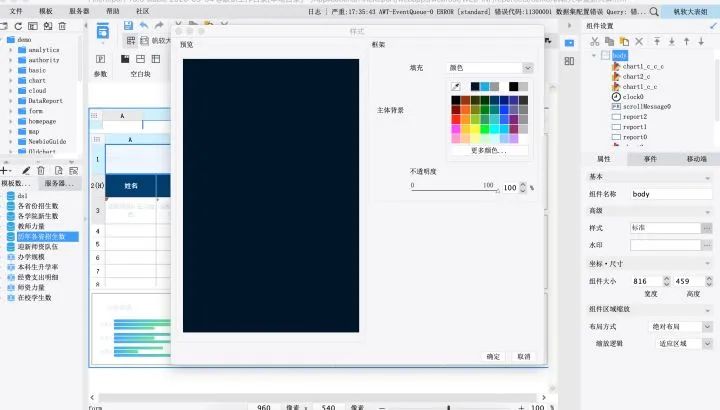The width and height of the screenshot is (720, 410).
Task: Click the solid black 空白块 block icon
Action: click(x=125, y=59)
